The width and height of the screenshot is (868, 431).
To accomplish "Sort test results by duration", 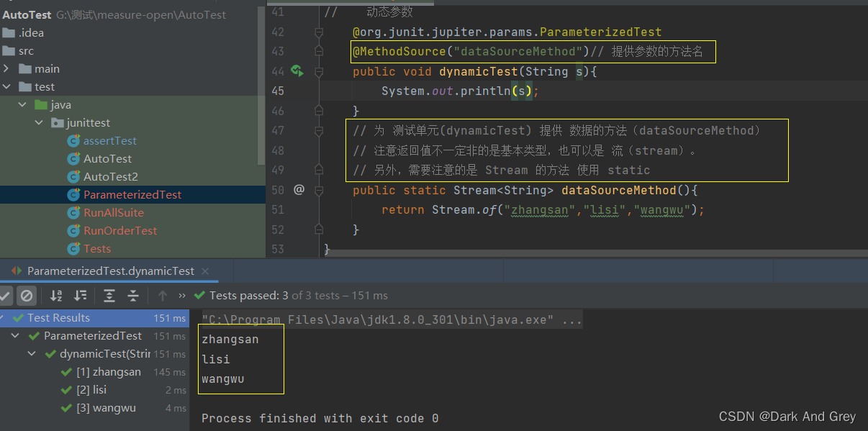I will pos(81,296).
